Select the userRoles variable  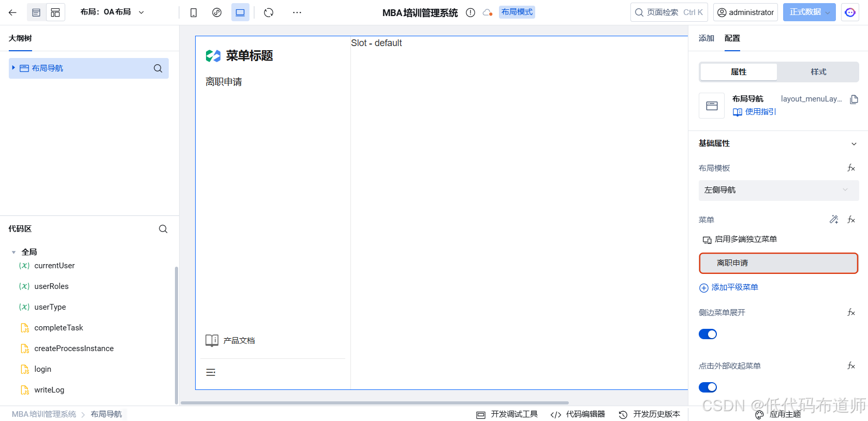click(x=51, y=286)
